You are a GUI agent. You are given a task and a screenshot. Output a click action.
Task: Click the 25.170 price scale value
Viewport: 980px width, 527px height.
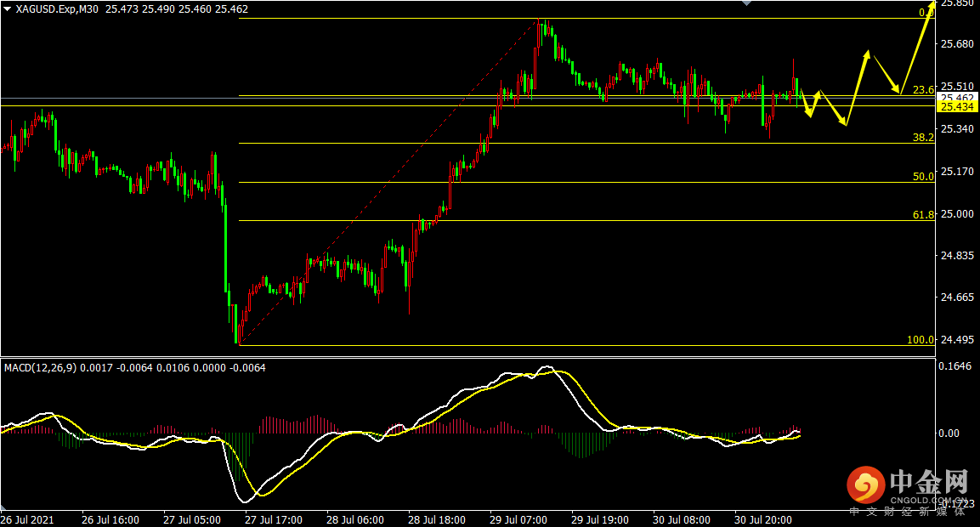coord(958,172)
